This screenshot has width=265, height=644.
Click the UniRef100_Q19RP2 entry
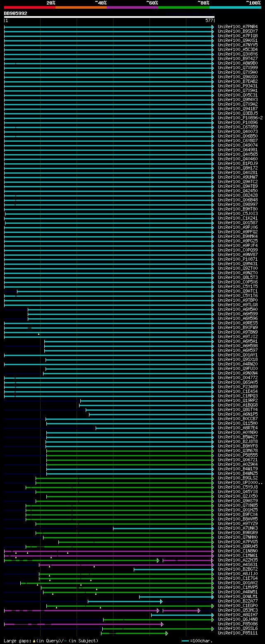tap(238, 401)
